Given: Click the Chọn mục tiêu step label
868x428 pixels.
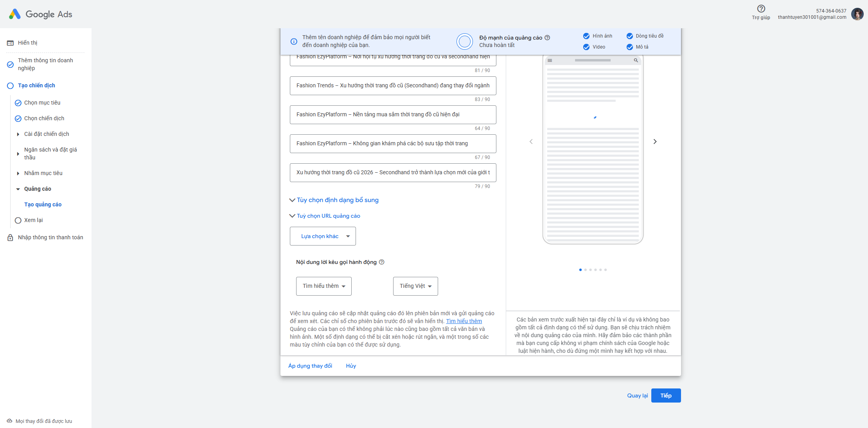Looking at the screenshot, I should pos(42,103).
